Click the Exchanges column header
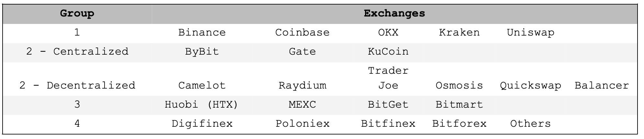 point(394,14)
